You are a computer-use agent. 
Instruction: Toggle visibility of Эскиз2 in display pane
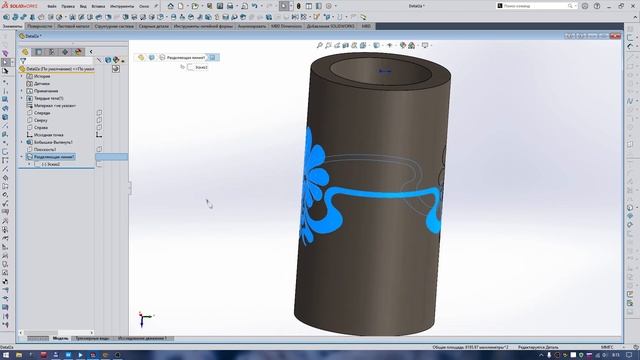point(99,164)
